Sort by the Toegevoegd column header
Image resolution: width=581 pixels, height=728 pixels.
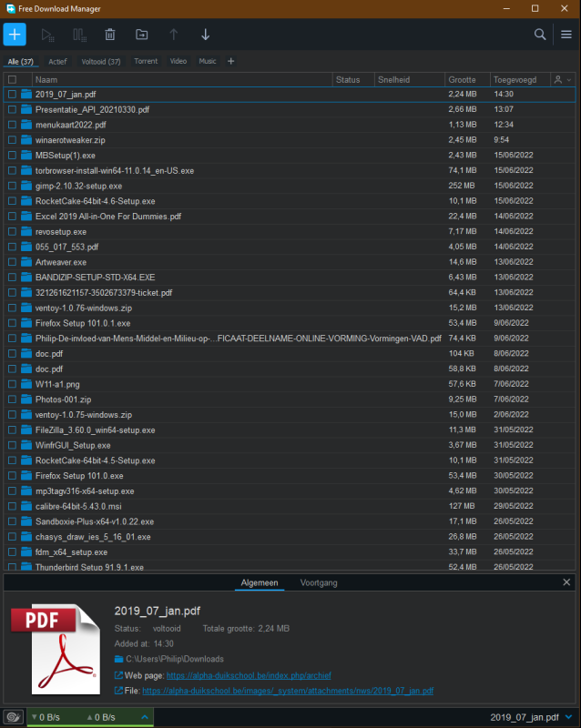tap(520, 80)
